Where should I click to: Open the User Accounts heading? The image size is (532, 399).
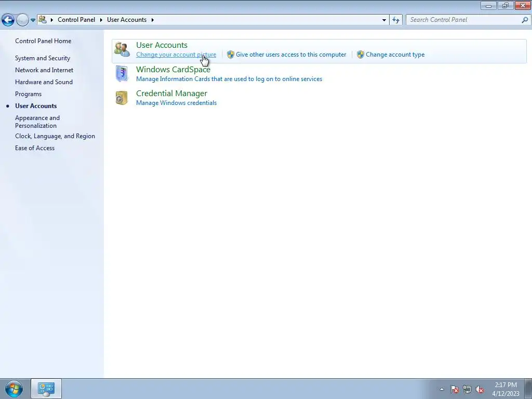(162, 45)
